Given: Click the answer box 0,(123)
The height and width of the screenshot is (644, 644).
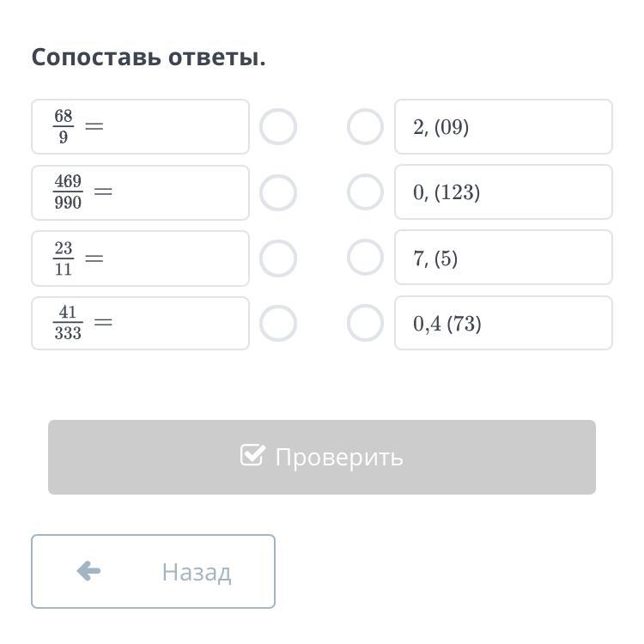Looking at the screenshot, I should pyautogui.click(x=503, y=192).
